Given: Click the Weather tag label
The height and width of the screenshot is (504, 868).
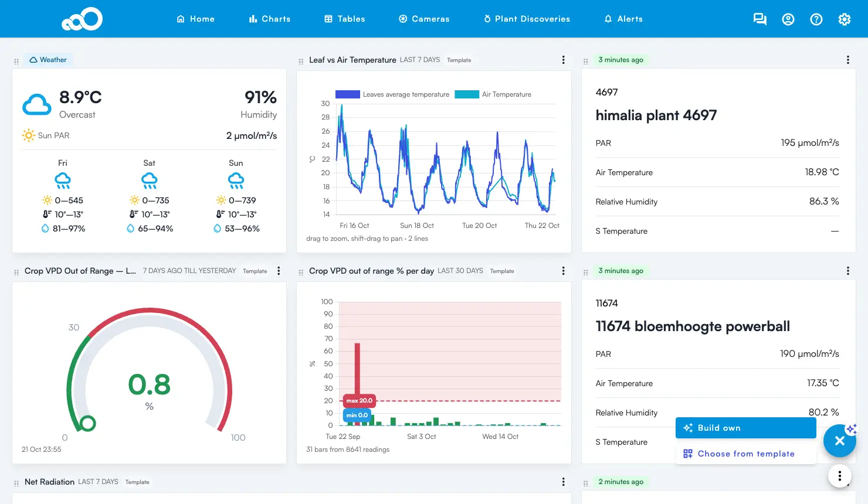Looking at the screenshot, I should tap(48, 60).
